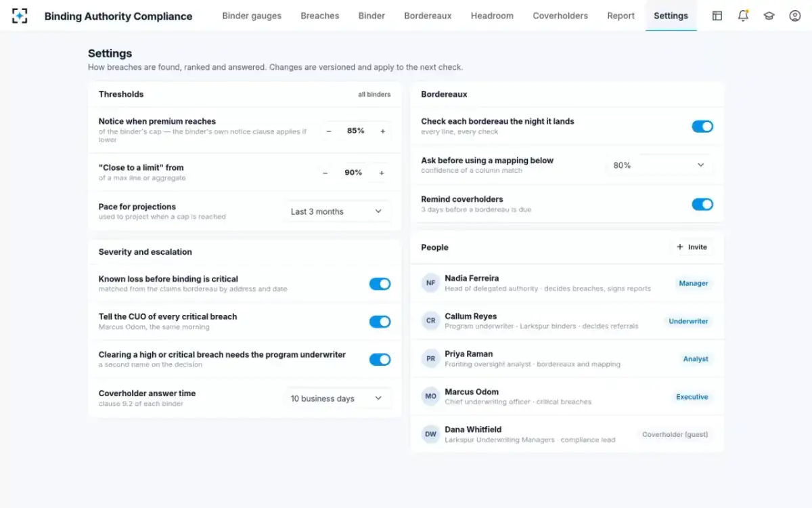
Task: Toggle Remind coverholders switch
Action: (x=702, y=205)
